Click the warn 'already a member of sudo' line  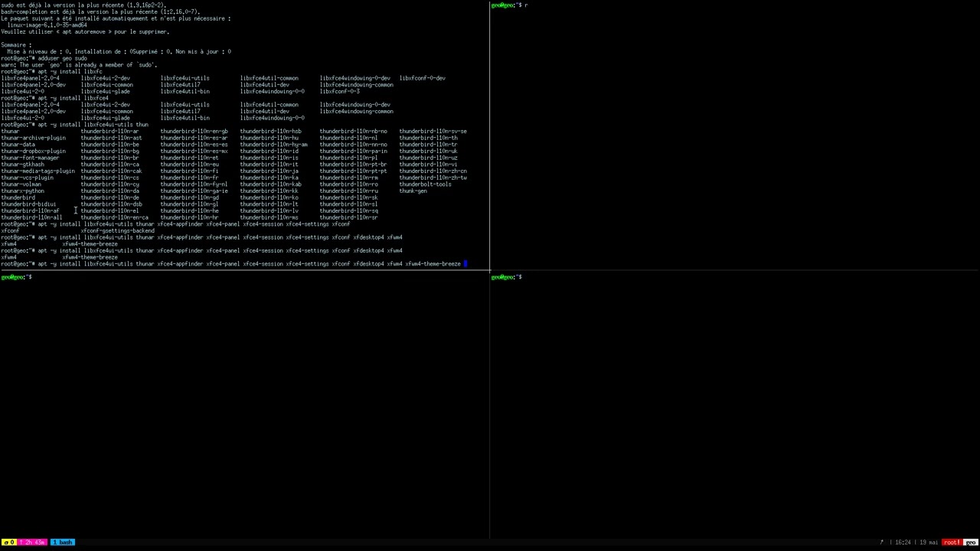pos(79,65)
